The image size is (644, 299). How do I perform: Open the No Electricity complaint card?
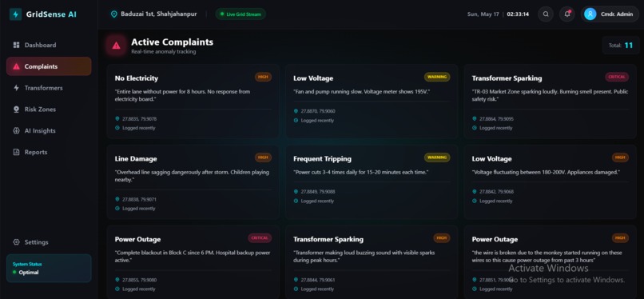point(193,101)
